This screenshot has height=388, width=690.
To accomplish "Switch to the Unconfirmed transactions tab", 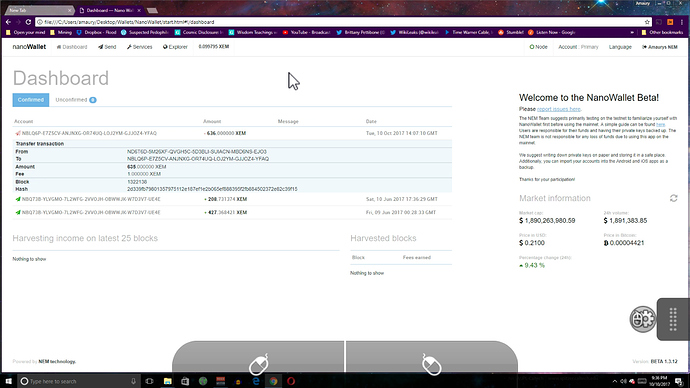I will click(x=76, y=100).
